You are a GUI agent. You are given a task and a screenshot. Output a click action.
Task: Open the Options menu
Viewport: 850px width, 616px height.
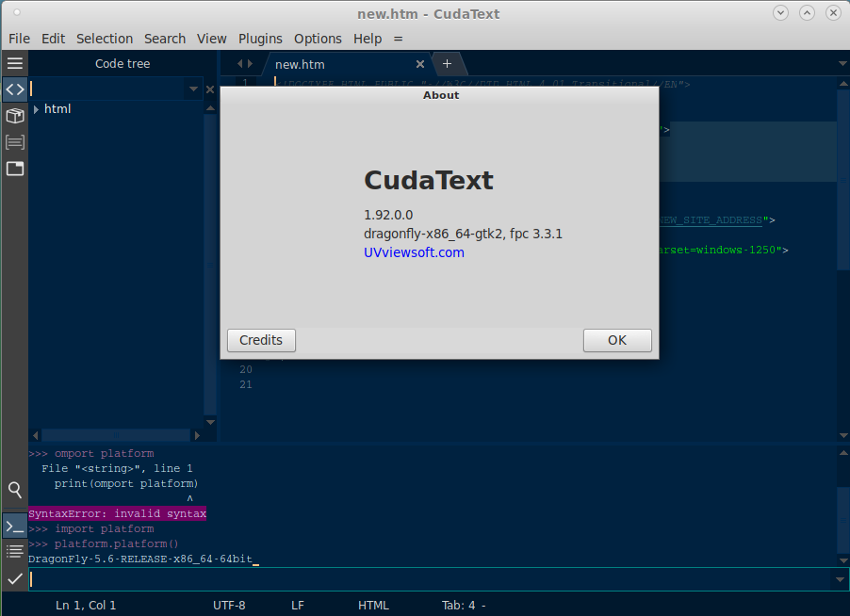click(x=318, y=39)
